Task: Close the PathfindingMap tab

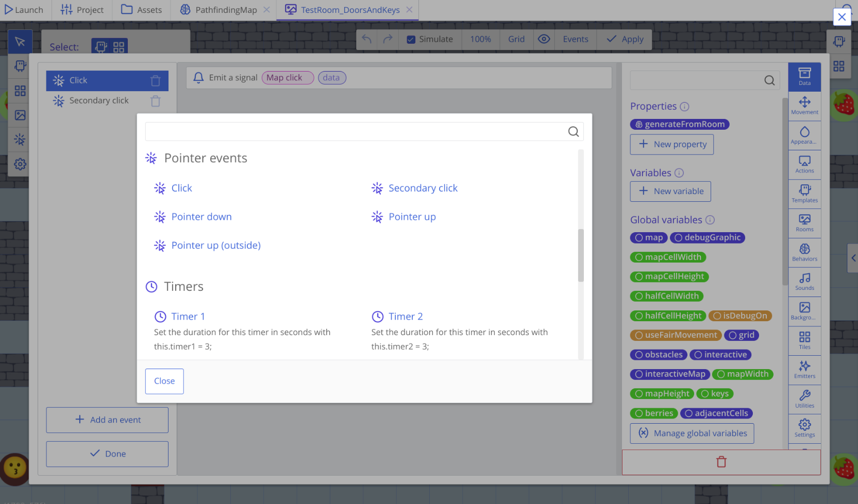Action: click(266, 10)
